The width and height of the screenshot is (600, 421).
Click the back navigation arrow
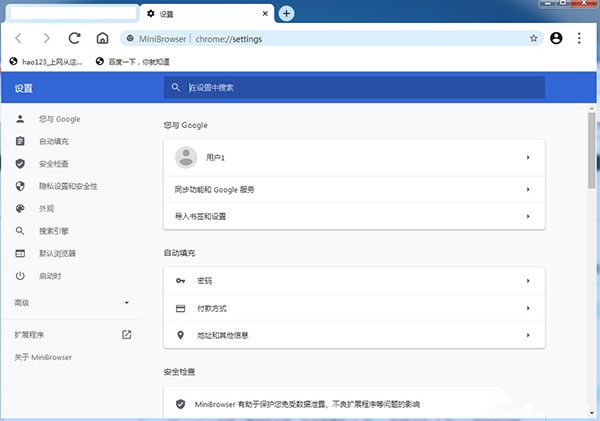pyautogui.click(x=19, y=38)
